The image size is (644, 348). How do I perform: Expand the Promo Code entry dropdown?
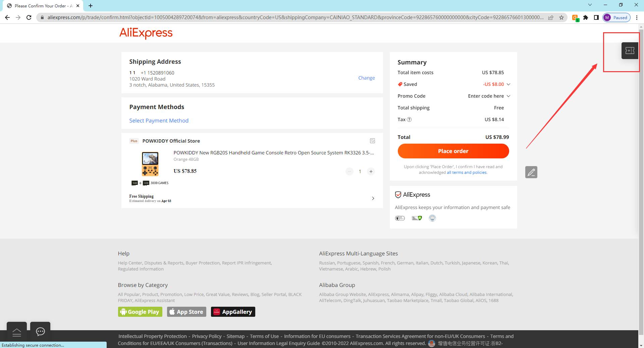click(508, 96)
